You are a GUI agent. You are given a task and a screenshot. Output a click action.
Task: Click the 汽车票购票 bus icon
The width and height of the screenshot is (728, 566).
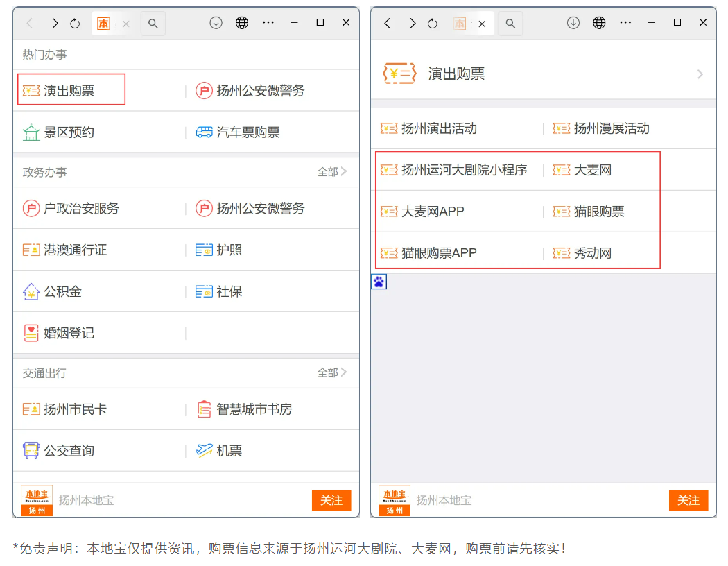click(204, 132)
